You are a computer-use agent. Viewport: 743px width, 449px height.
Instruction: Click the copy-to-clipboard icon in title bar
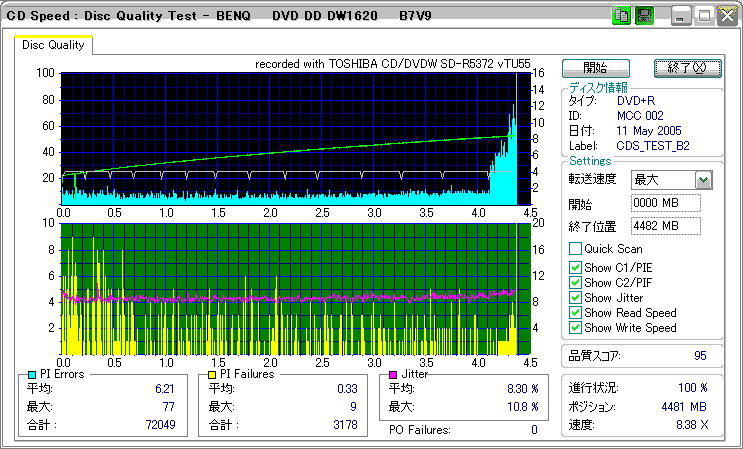[x=620, y=16]
